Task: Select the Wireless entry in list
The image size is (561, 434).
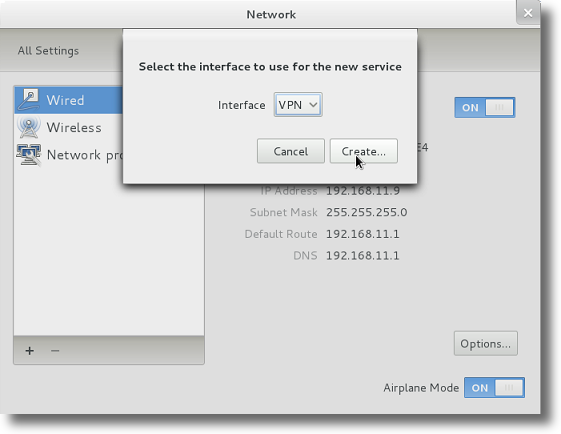Action: tap(69, 127)
